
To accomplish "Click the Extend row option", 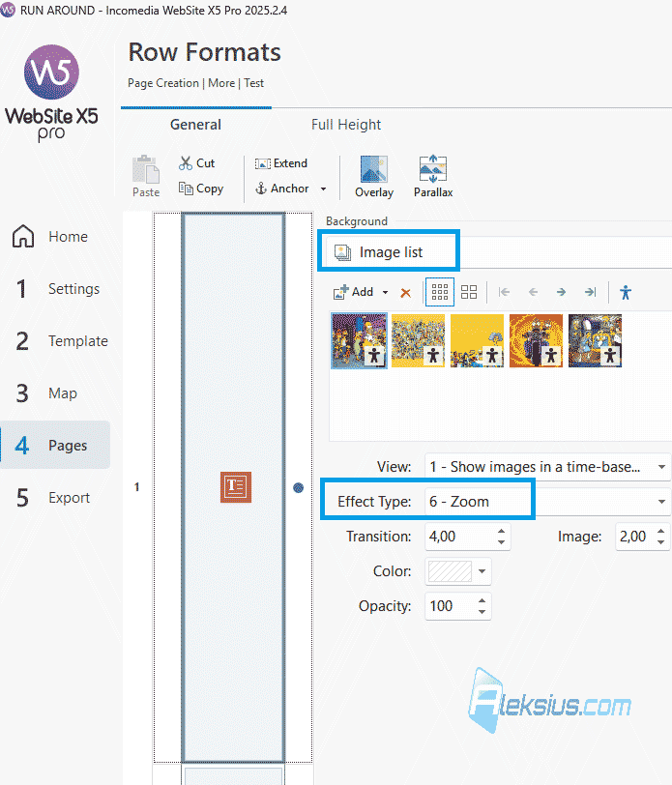I will point(281,163).
